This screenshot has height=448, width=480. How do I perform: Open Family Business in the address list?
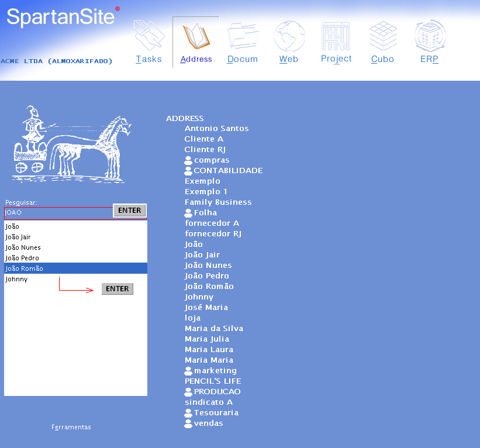pos(218,202)
